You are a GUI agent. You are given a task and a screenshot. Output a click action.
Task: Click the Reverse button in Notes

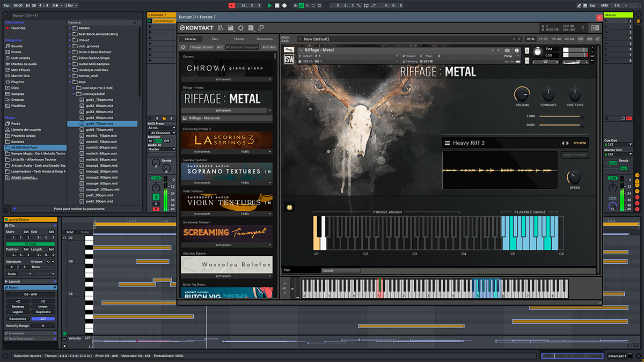coord(18,306)
